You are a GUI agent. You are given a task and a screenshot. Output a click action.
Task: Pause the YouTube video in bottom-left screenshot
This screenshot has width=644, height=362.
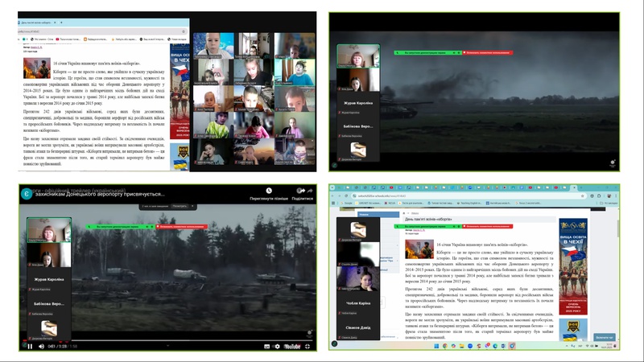coord(30,347)
